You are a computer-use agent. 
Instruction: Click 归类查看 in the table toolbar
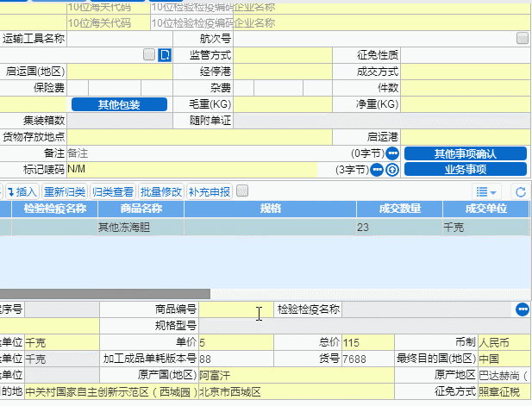click(113, 191)
